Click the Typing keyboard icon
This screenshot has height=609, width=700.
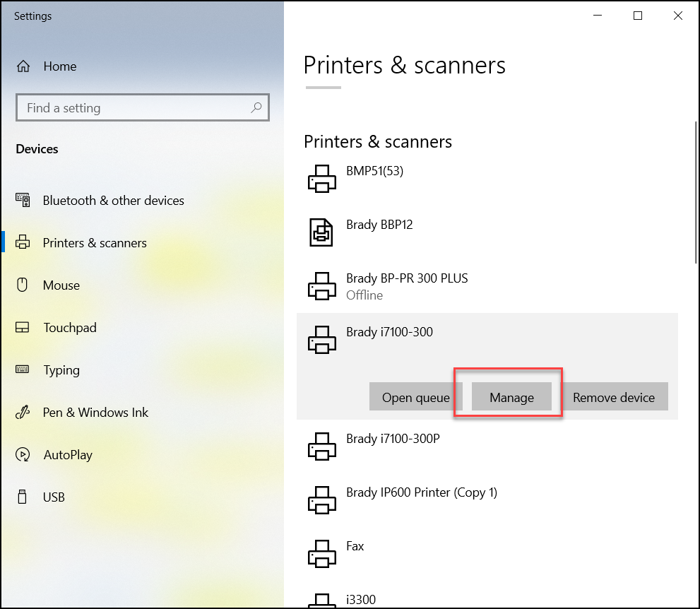[x=23, y=370]
